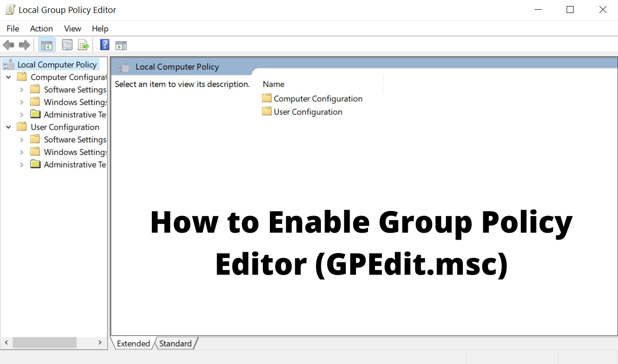Screen dimensions: 618x364
Task: Switch to the Extended tab
Action: click(133, 343)
